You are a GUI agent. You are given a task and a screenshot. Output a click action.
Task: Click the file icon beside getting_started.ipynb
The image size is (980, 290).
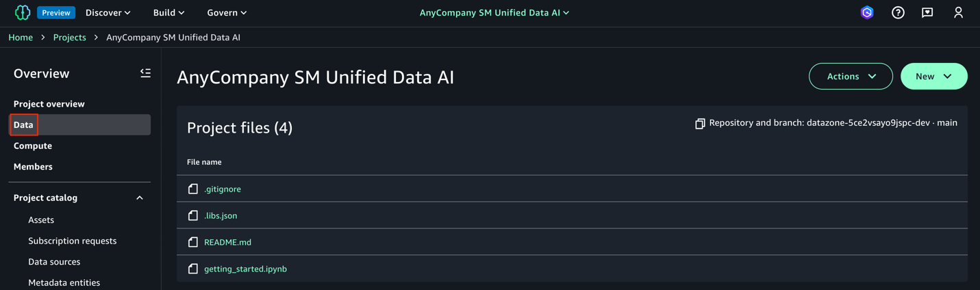coord(193,269)
